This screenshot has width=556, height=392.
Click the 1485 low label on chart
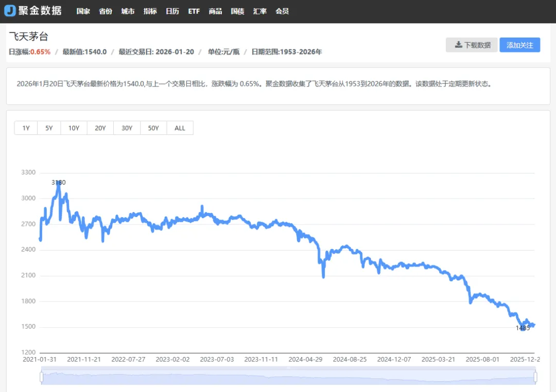(x=523, y=328)
